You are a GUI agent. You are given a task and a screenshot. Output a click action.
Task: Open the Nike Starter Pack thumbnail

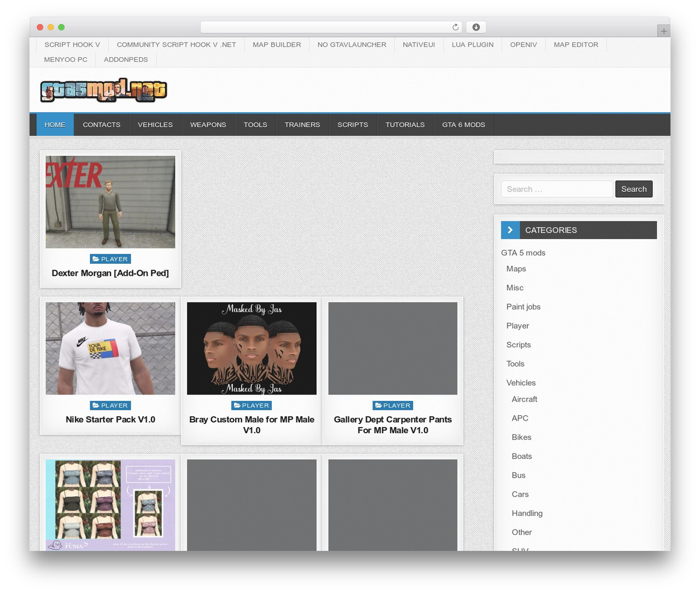click(110, 348)
